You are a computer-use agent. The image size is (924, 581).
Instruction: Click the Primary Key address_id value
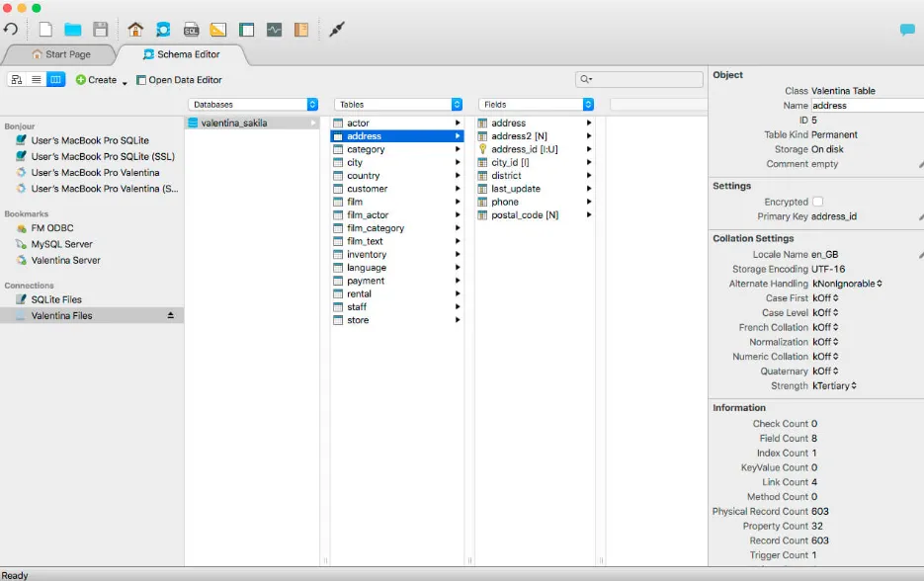pyautogui.click(x=834, y=216)
